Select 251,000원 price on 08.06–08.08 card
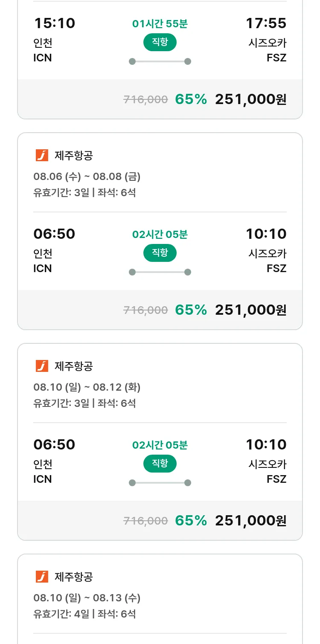320x644 pixels. (x=250, y=310)
